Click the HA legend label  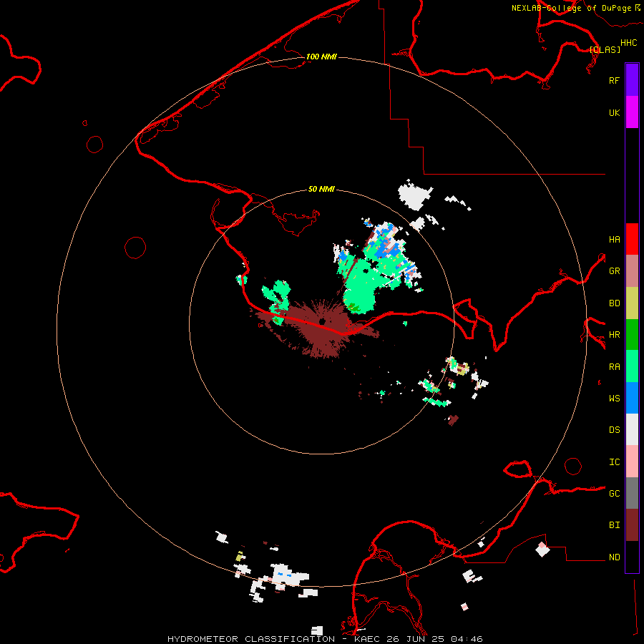[x=614, y=239]
